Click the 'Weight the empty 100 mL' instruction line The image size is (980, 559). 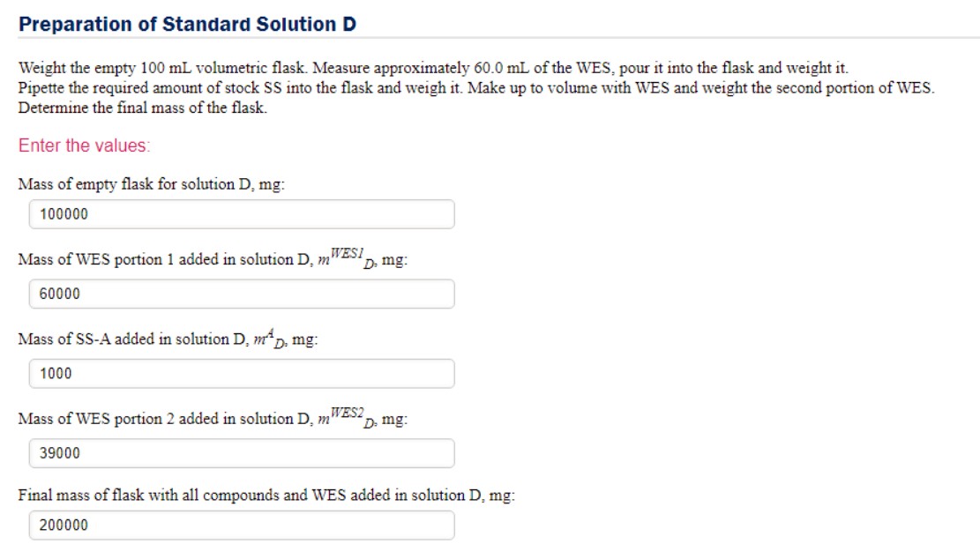[x=433, y=68]
